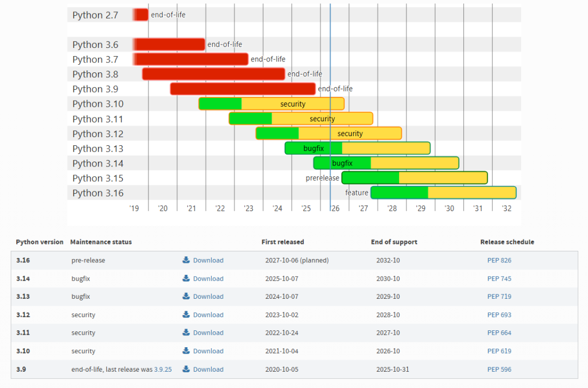Click the 'End of support' column header

coord(394,242)
